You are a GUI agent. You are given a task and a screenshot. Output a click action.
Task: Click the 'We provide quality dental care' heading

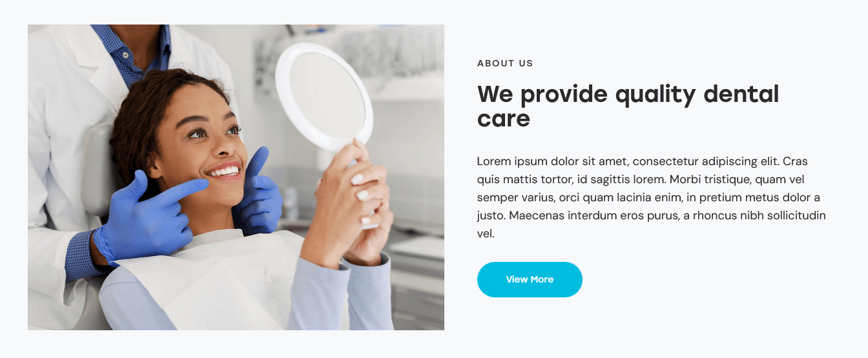(628, 106)
